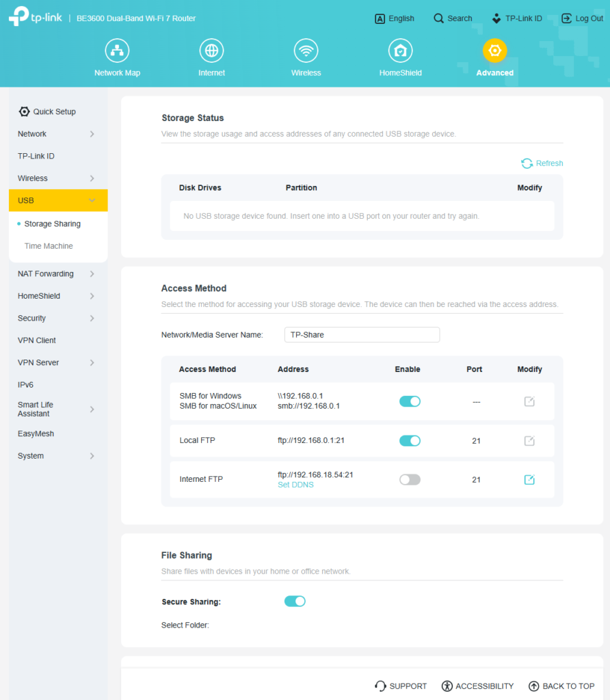Click the Internet globe icon
This screenshot has height=700, width=610.
point(211,51)
